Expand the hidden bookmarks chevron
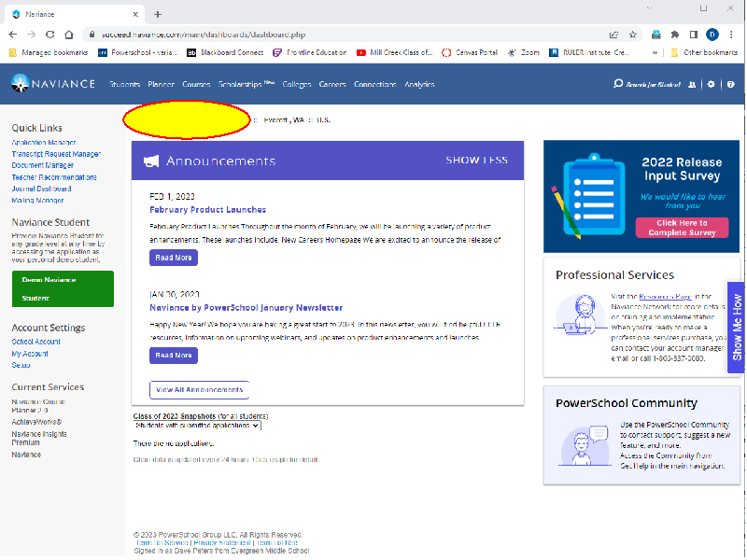Viewport: 747px width, 560px height. [655, 52]
